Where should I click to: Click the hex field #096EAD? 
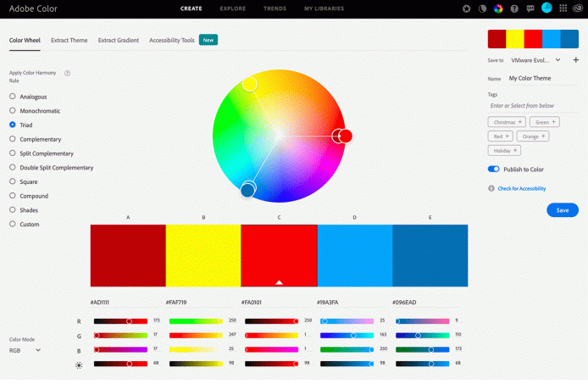427,302
